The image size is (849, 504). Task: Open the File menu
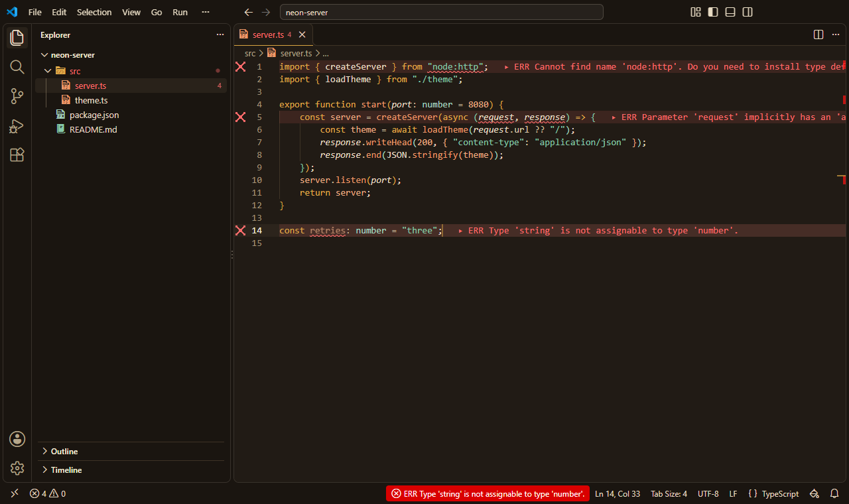pos(35,12)
